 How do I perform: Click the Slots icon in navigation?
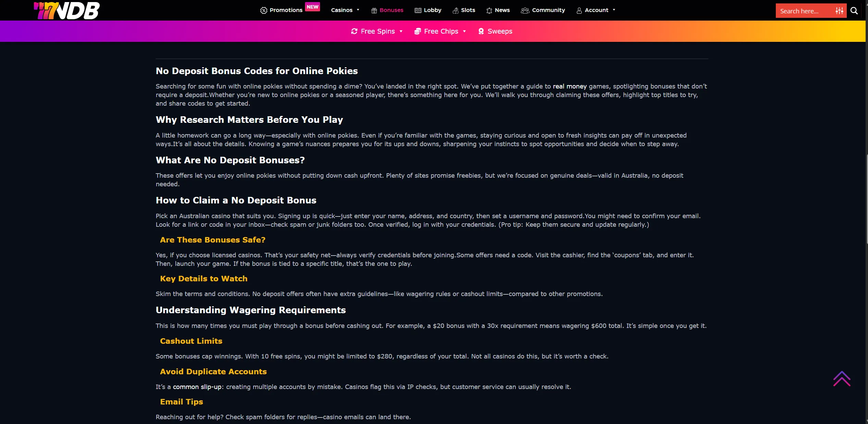(x=455, y=10)
